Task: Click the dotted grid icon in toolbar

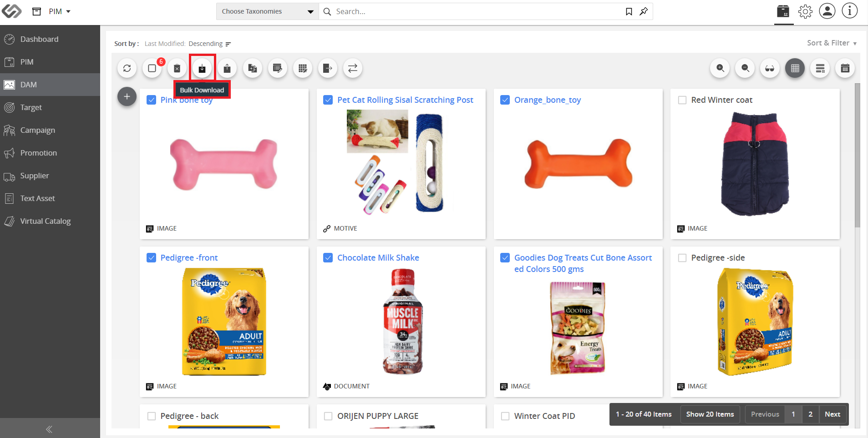Action: (x=303, y=68)
